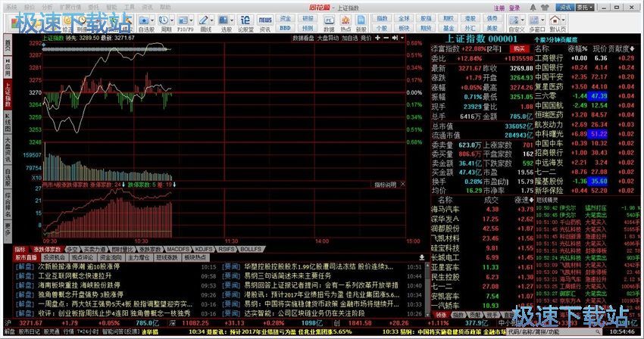The height and width of the screenshot is (339, 644).
Task: Click the down arrow after 差 19
Action: [174, 185]
